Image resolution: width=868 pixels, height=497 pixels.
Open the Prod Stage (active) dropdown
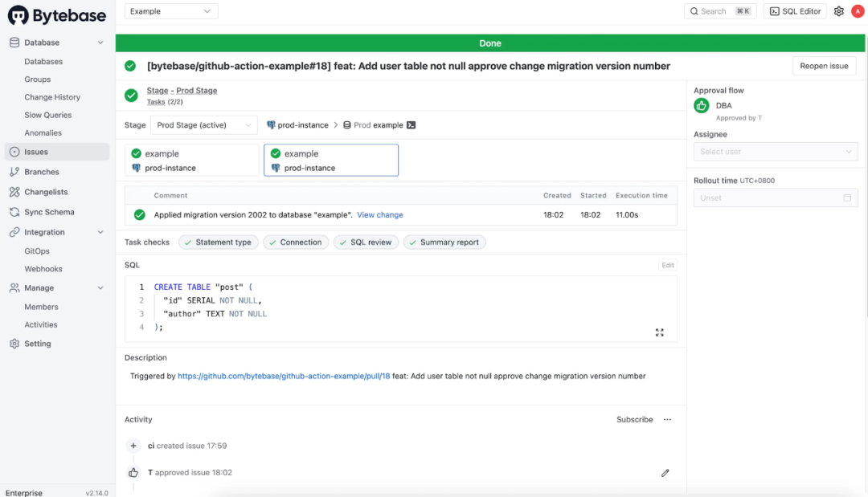pos(204,125)
